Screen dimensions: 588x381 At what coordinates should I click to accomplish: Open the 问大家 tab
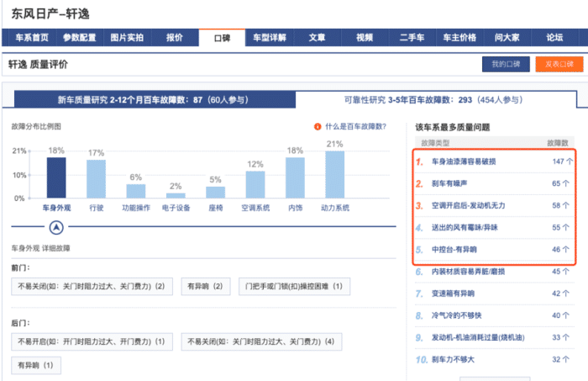(x=507, y=38)
